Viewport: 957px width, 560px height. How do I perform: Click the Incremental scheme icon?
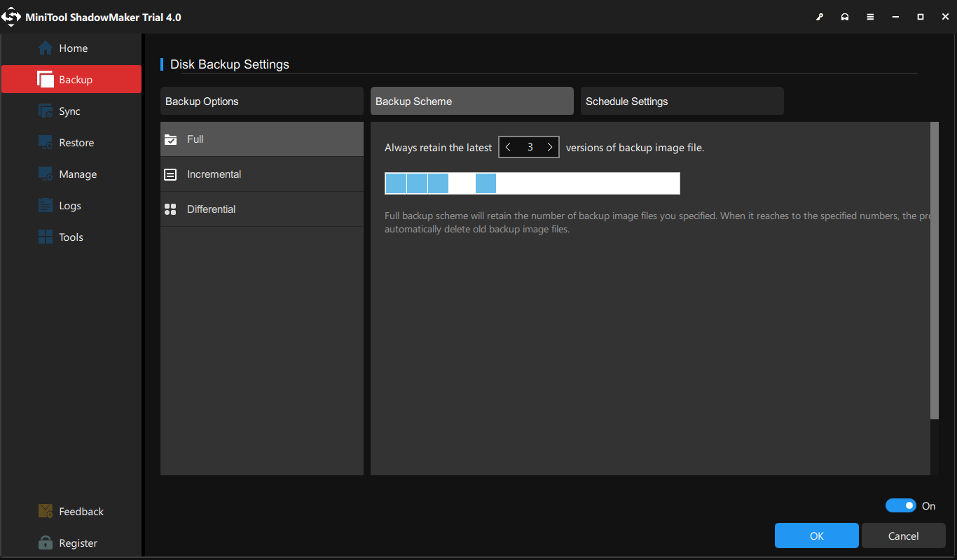[x=170, y=174]
